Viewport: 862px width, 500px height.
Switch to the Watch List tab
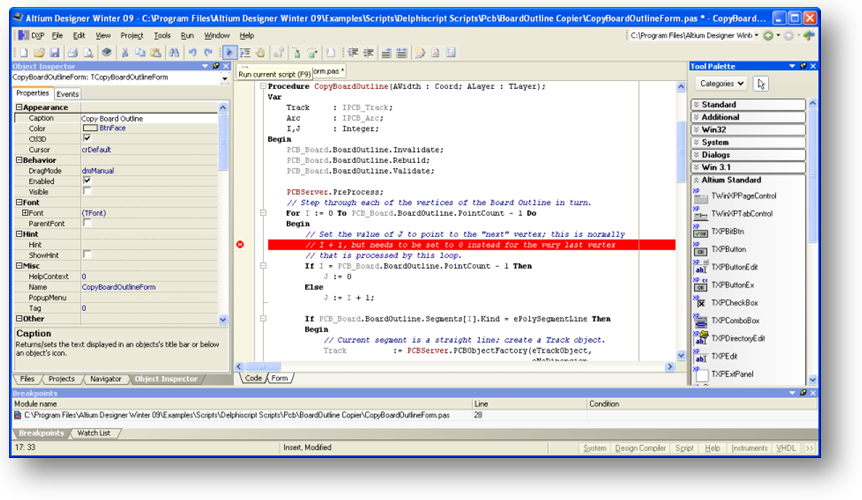(x=93, y=433)
